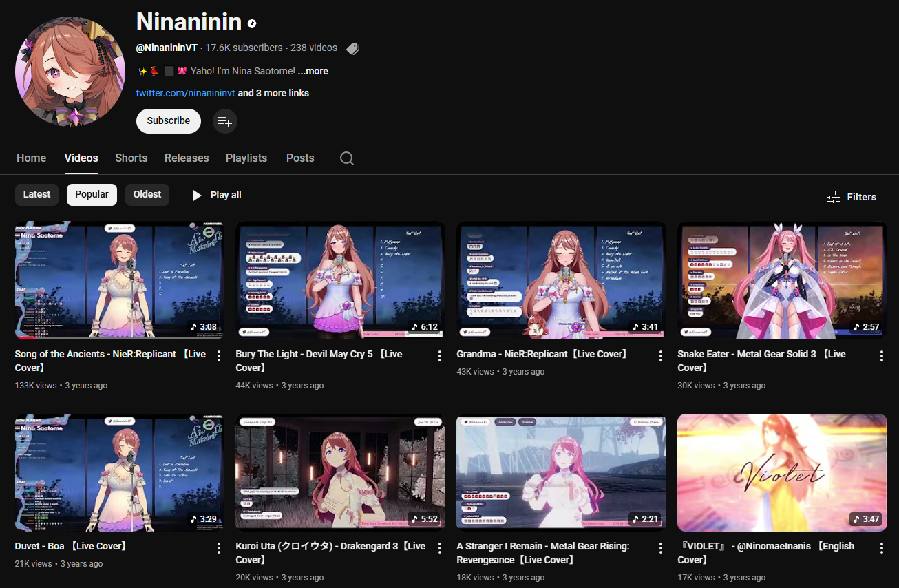Play the VIOLET cover thumbnail
Image resolution: width=899 pixels, height=588 pixels.
pyautogui.click(x=782, y=472)
